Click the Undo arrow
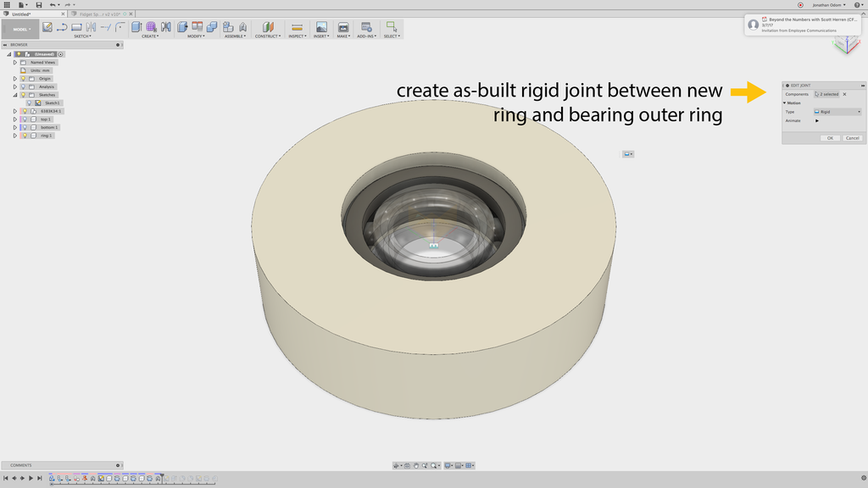The width and height of the screenshot is (868, 488). pyautogui.click(x=53, y=4)
